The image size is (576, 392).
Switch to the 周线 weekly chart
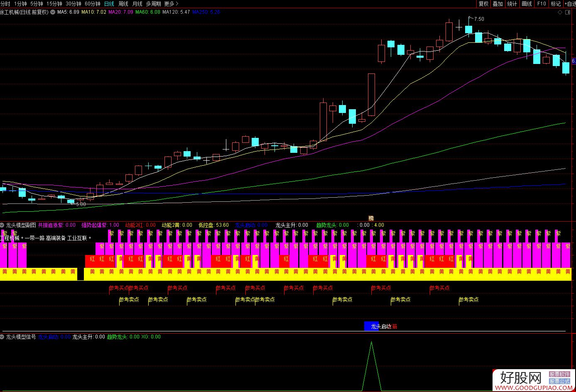(x=123, y=4)
